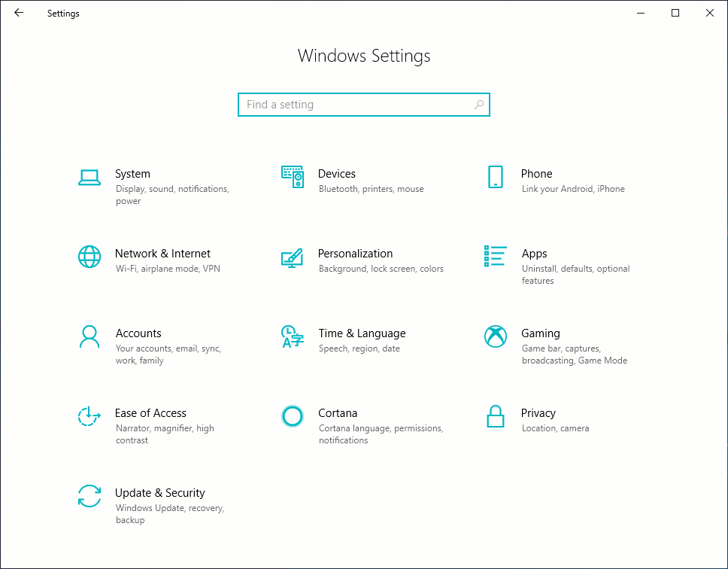The width and height of the screenshot is (728, 569).
Task: Maximize the Settings window
Action: [x=675, y=13]
